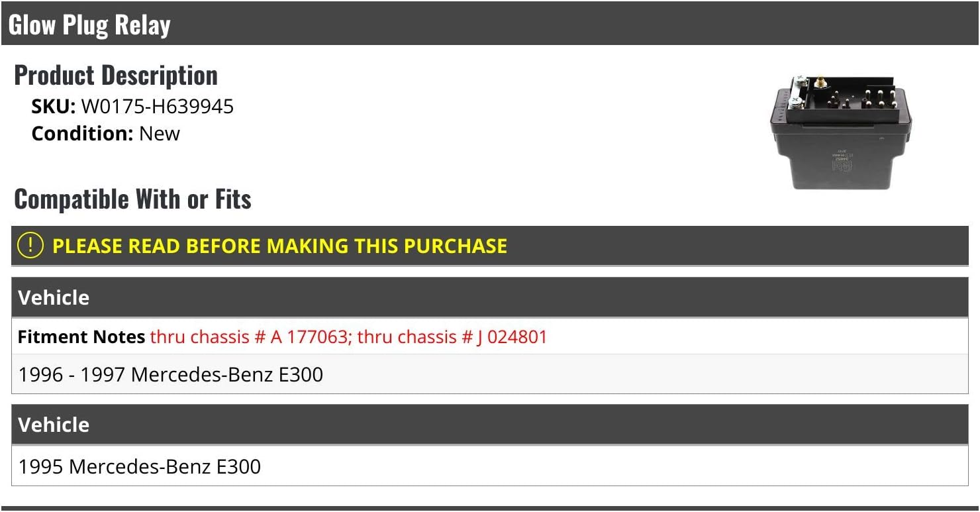Screen dimensions: 980x512
Task: Click the bold SKU label
Action: 54,107
